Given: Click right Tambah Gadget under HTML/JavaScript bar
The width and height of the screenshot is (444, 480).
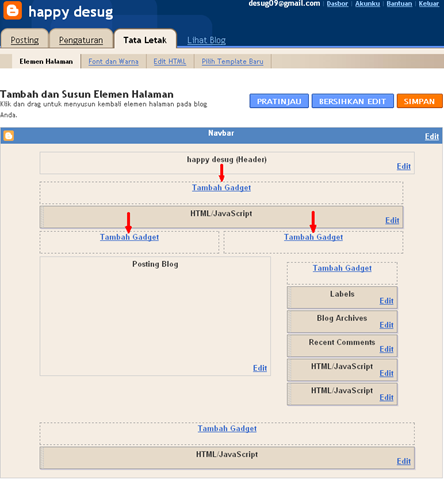Looking at the screenshot, I should pos(313,237).
